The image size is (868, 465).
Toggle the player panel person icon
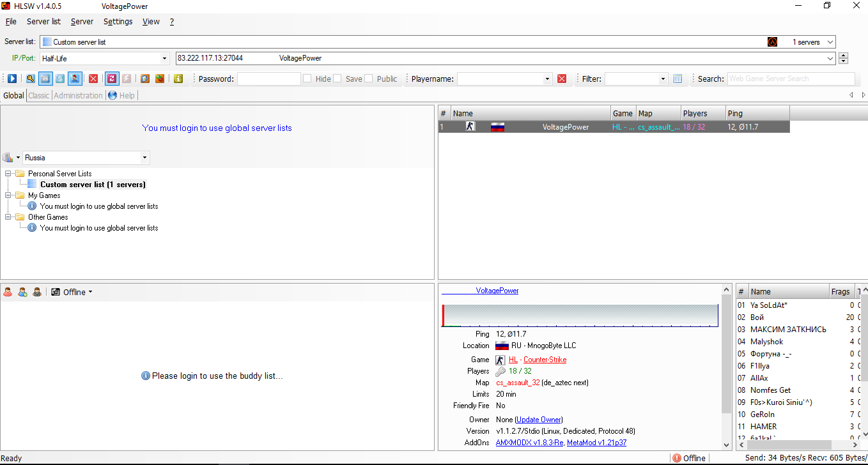point(75,79)
